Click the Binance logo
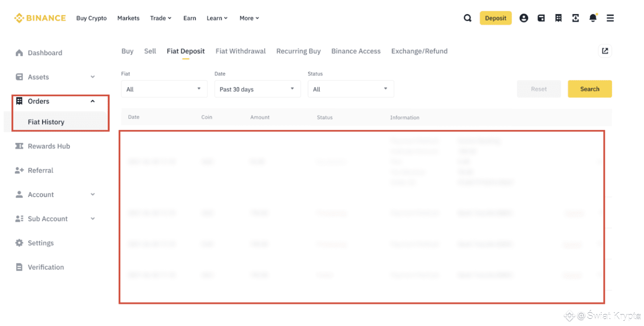This screenshot has width=644, height=326. 40,18
